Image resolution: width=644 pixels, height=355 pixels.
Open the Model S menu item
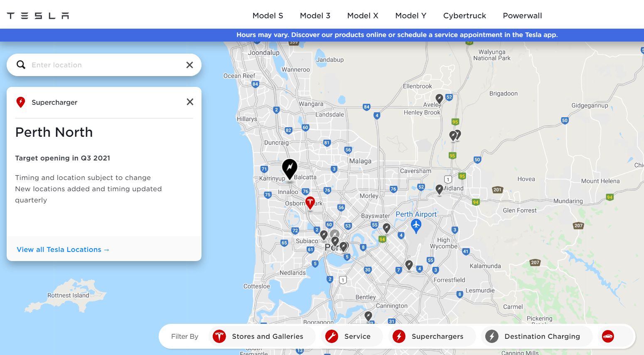click(x=268, y=16)
